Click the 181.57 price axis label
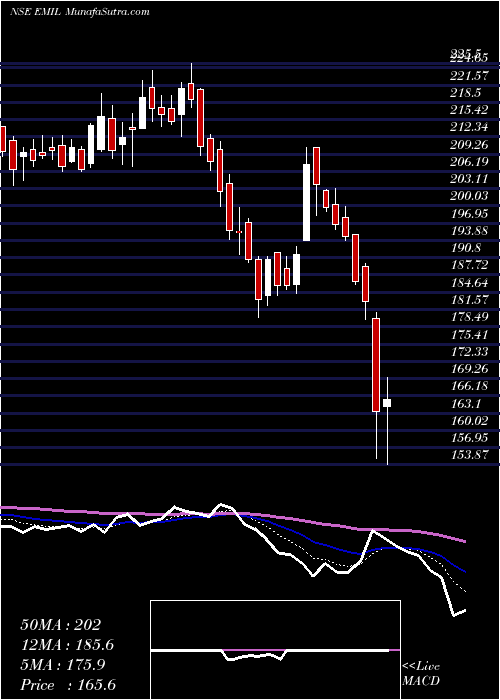This screenshot has width=500, height=700. [469, 300]
